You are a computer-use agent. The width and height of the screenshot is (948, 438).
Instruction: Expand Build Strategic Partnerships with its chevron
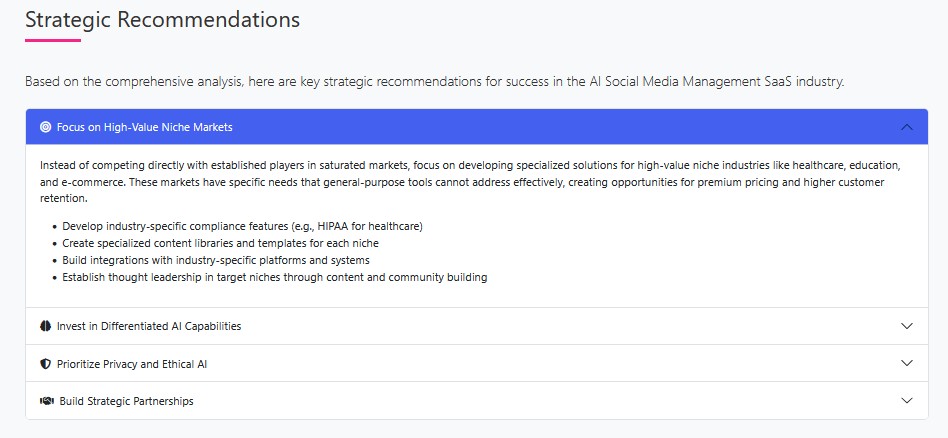(907, 401)
